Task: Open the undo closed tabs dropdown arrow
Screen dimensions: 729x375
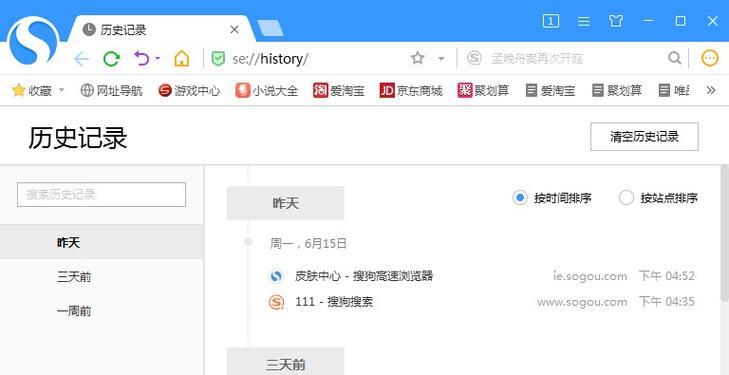Action: pyautogui.click(x=158, y=59)
